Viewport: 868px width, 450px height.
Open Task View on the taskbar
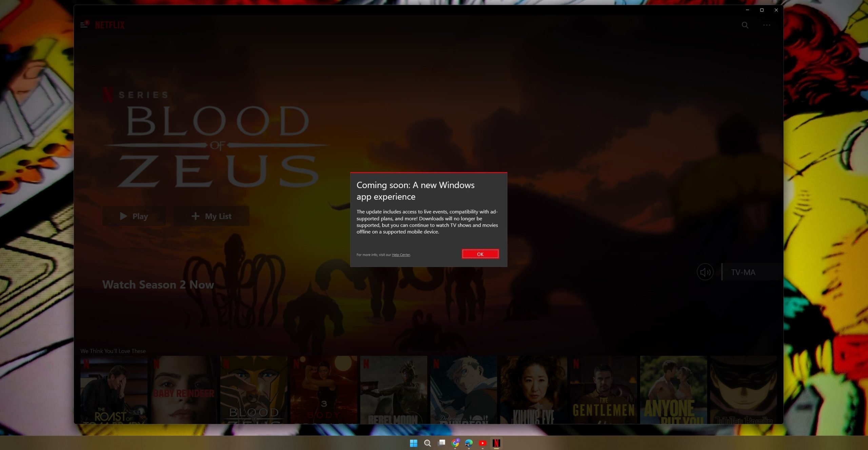tap(441, 443)
